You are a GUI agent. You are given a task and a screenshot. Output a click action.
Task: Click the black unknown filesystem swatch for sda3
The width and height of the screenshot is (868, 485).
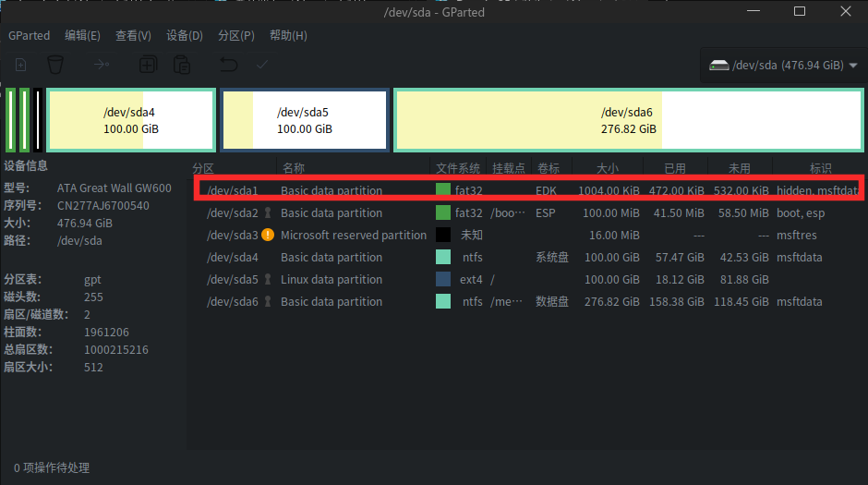point(443,235)
